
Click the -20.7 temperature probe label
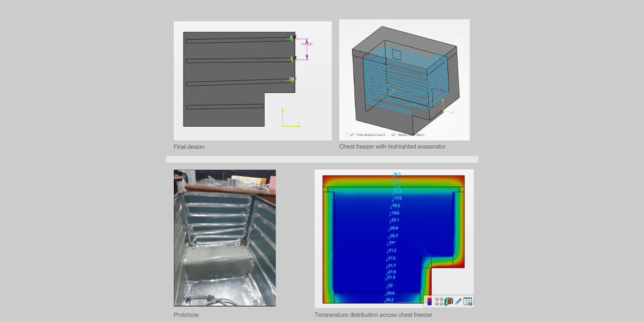(394, 236)
